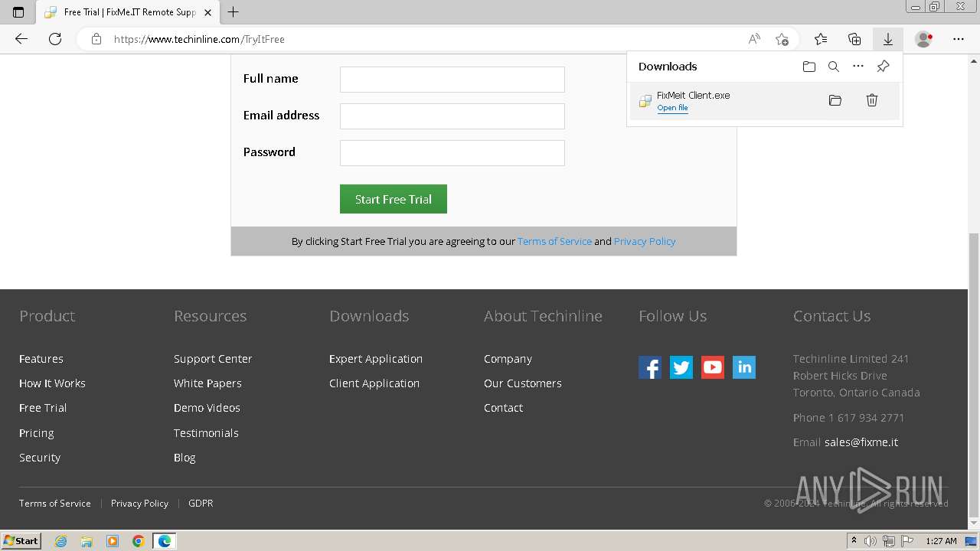980x551 pixels.
Task: Click the 1:27 AM taskbar clock
Action: [941, 541]
